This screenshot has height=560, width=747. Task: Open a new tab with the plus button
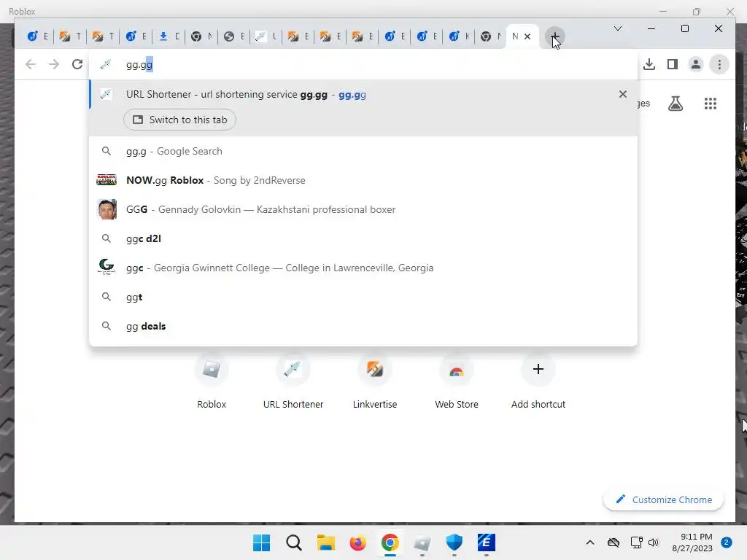pyautogui.click(x=554, y=36)
